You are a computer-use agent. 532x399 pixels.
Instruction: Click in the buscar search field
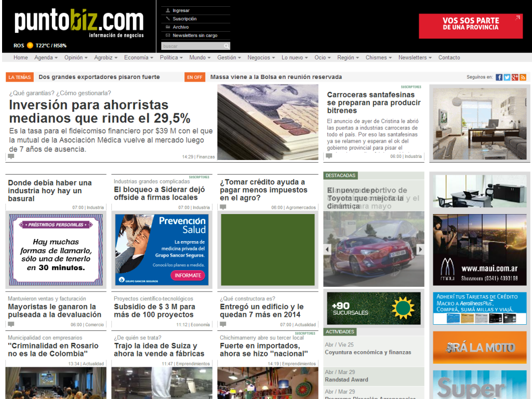(x=192, y=46)
